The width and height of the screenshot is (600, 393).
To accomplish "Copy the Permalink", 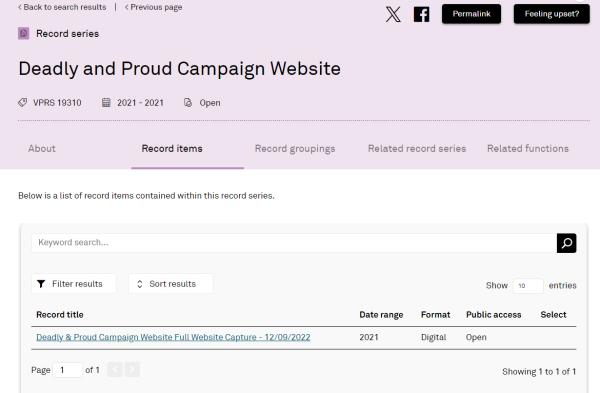I will click(x=471, y=14).
